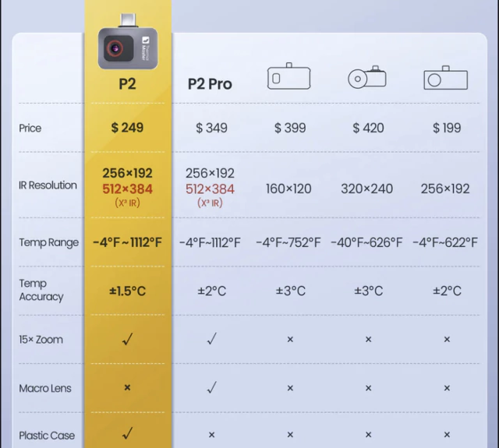499x448 pixels.
Task: Click the P2 Plastic Case checkmark
Action: pyautogui.click(x=127, y=434)
